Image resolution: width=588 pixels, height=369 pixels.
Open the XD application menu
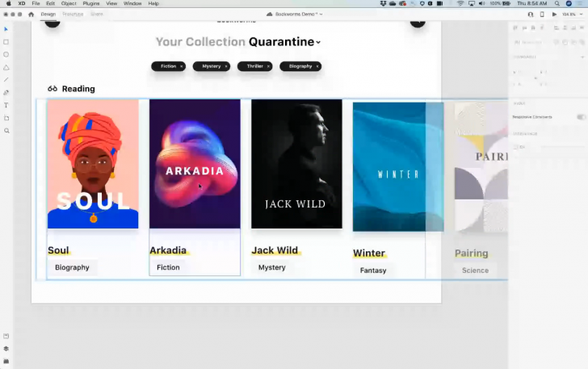(x=22, y=3)
